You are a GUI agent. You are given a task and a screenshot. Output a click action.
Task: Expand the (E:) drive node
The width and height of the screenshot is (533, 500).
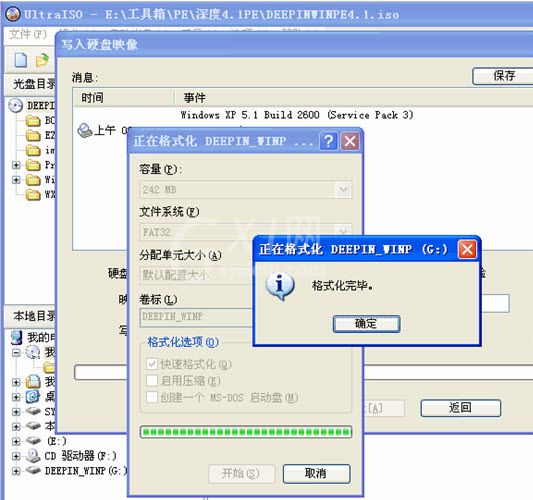(x=16, y=441)
